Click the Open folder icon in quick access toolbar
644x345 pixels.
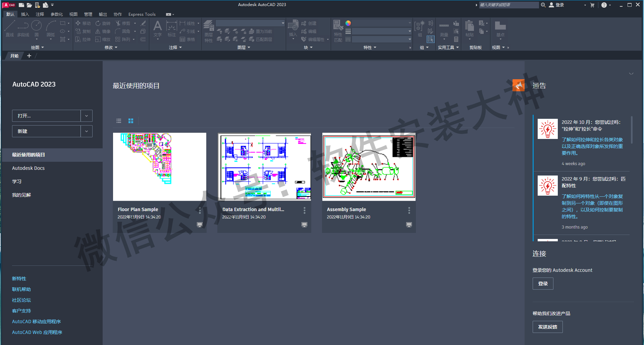tap(30, 5)
